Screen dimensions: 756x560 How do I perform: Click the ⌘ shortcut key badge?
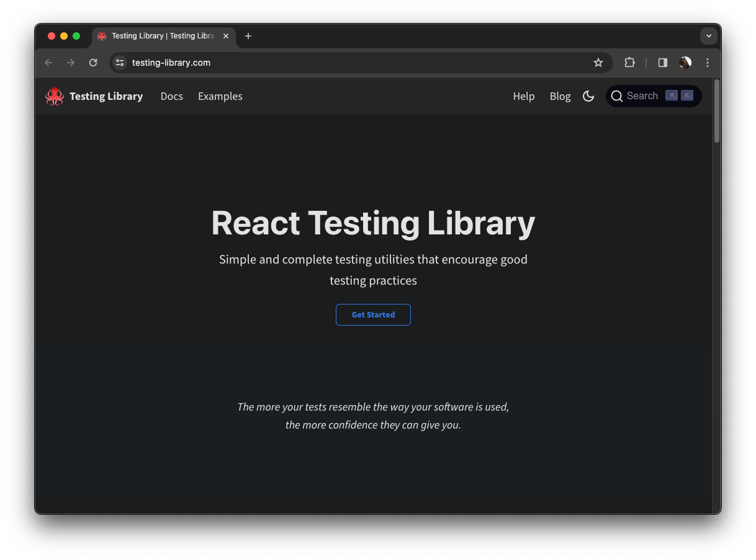coord(672,96)
